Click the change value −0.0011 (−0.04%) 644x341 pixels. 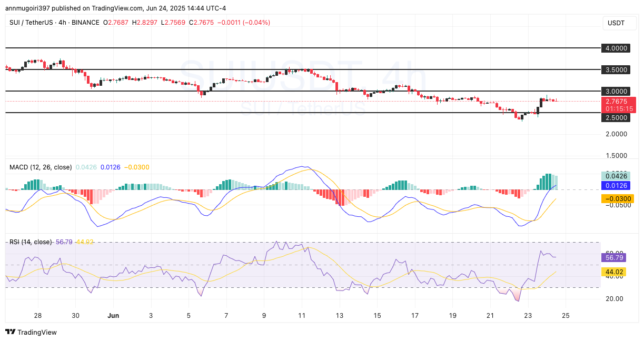point(244,23)
